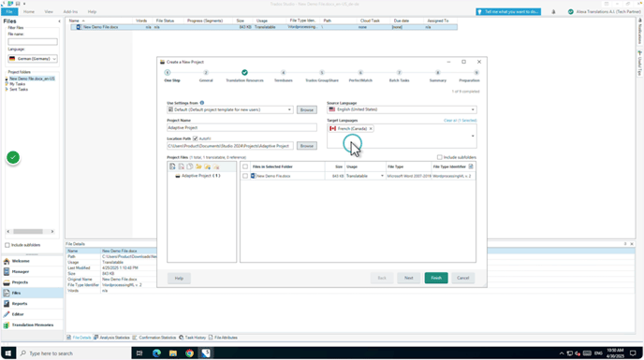
Task: Open the Usage dropdown showing Translatable
Action: point(382,176)
